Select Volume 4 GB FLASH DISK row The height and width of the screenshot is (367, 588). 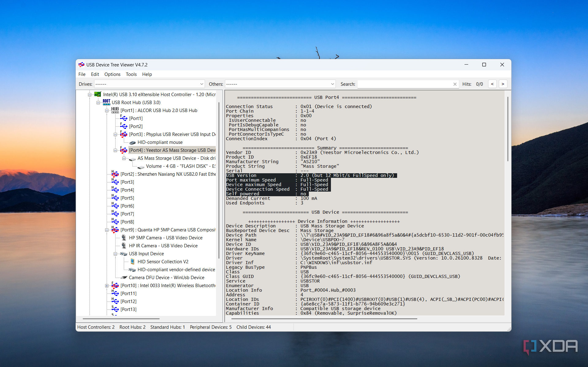pos(180,166)
